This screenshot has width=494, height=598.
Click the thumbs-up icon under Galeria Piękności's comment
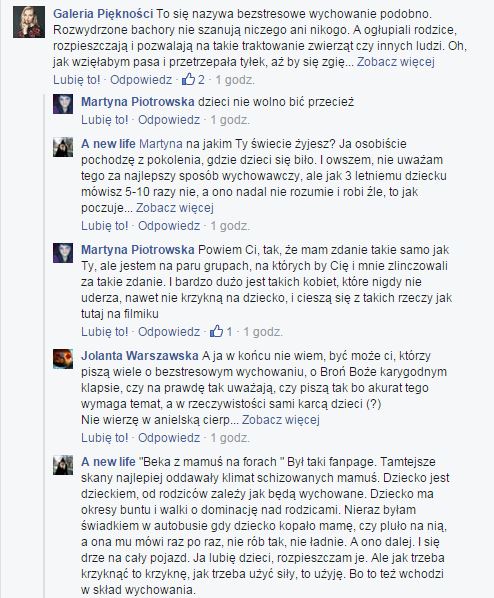tap(188, 79)
